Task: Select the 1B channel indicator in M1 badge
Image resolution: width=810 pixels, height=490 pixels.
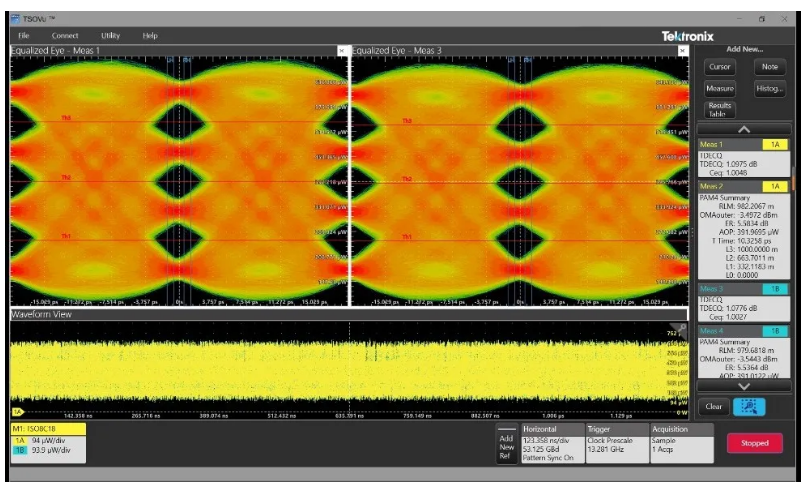Action: click(x=18, y=450)
